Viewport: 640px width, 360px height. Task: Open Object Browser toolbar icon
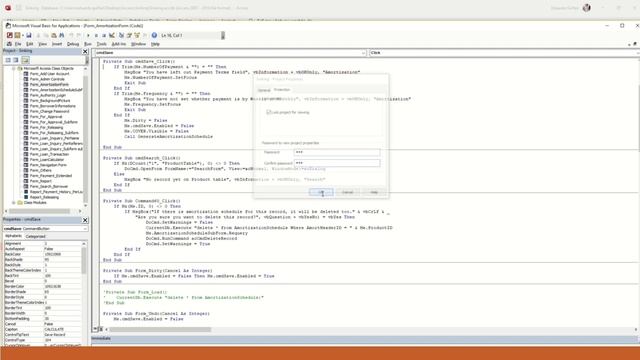point(137,36)
